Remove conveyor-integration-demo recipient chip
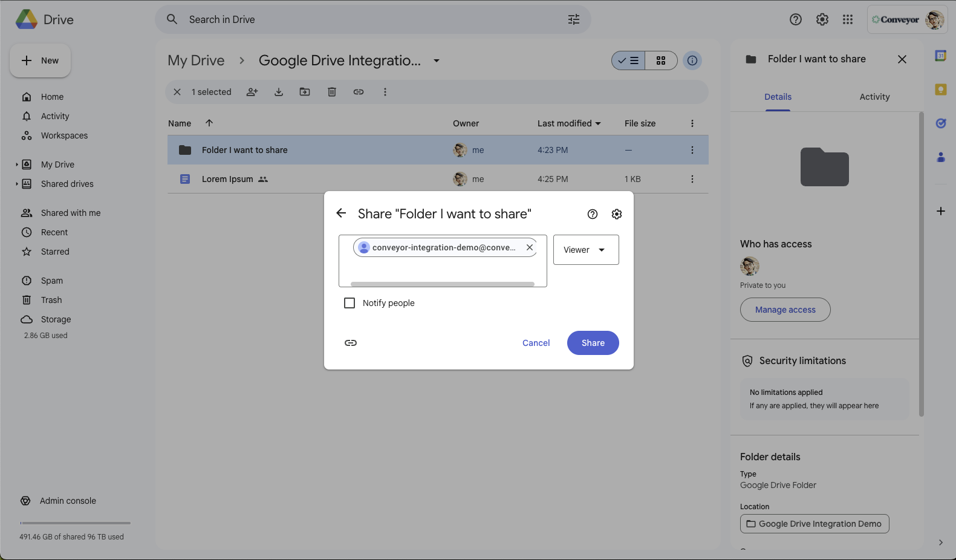956x560 pixels. [530, 247]
